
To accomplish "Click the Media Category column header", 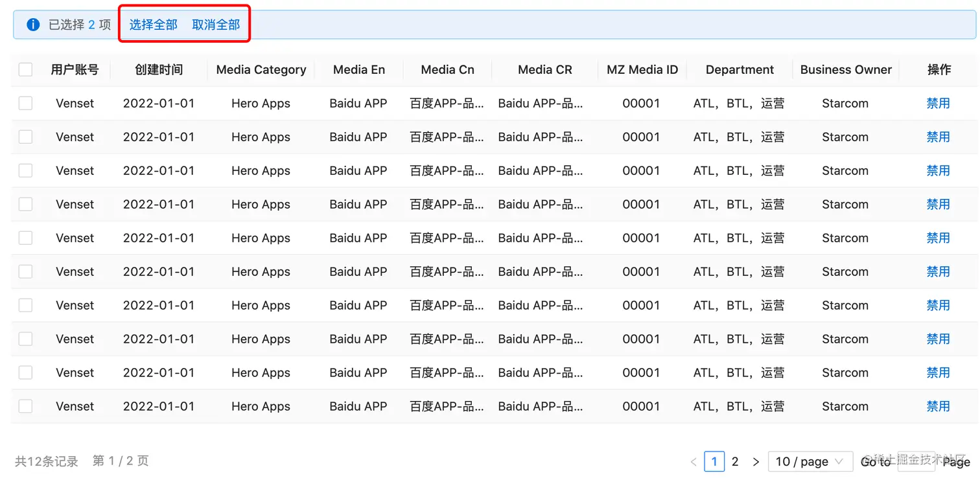I will pyautogui.click(x=261, y=69).
